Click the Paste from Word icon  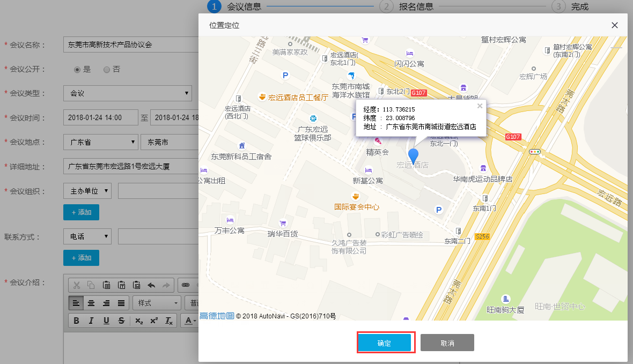(x=136, y=285)
